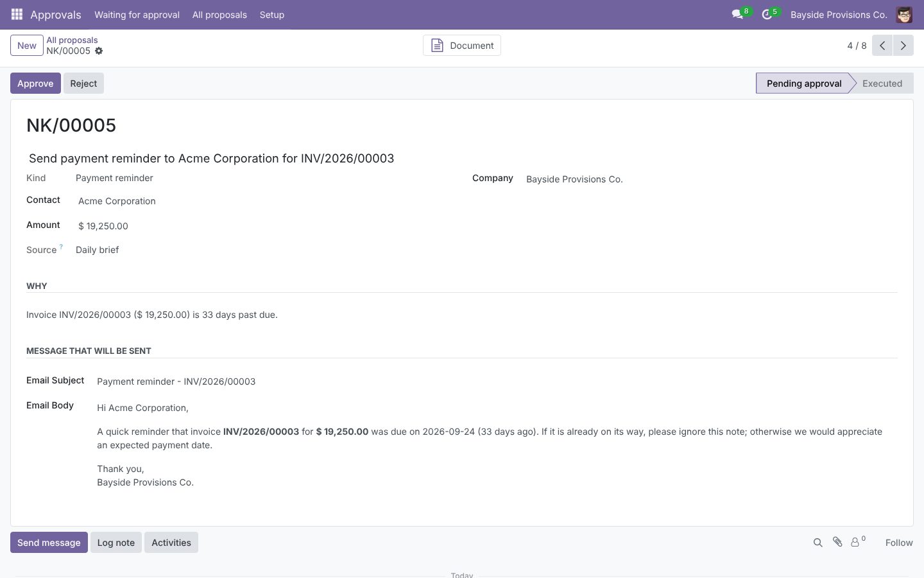The height and width of the screenshot is (578, 924).
Task: Click the Source value Daily brief
Action: 97,250
